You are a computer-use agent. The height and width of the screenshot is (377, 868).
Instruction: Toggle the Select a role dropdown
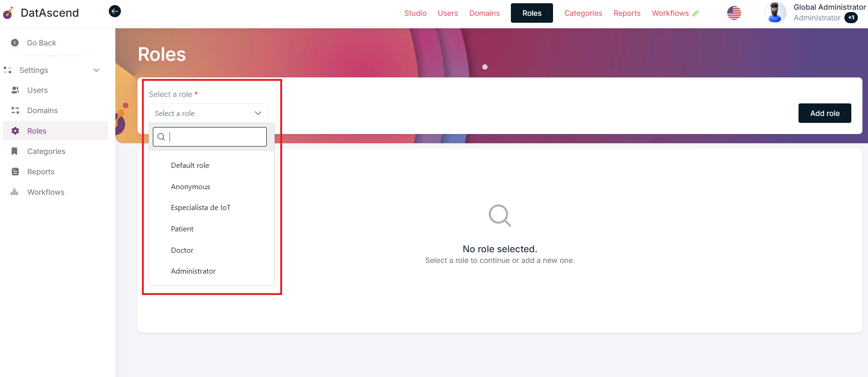(x=208, y=113)
